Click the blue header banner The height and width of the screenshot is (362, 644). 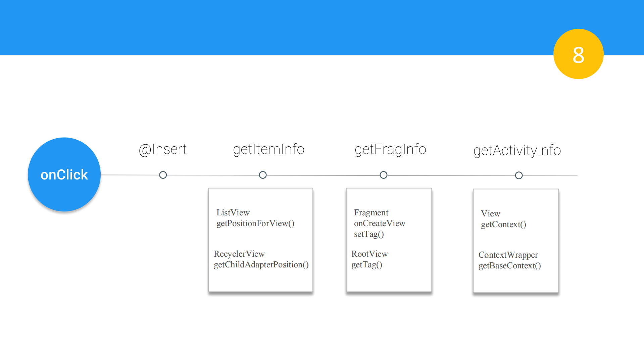(268, 27)
